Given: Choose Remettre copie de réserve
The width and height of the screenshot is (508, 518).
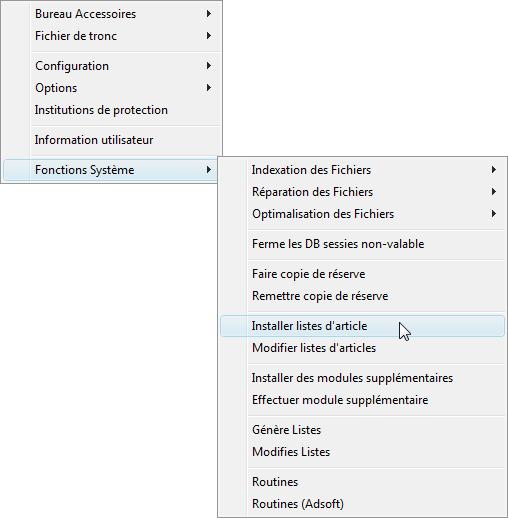Looking at the screenshot, I should pyautogui.click(x=362, y=296).
